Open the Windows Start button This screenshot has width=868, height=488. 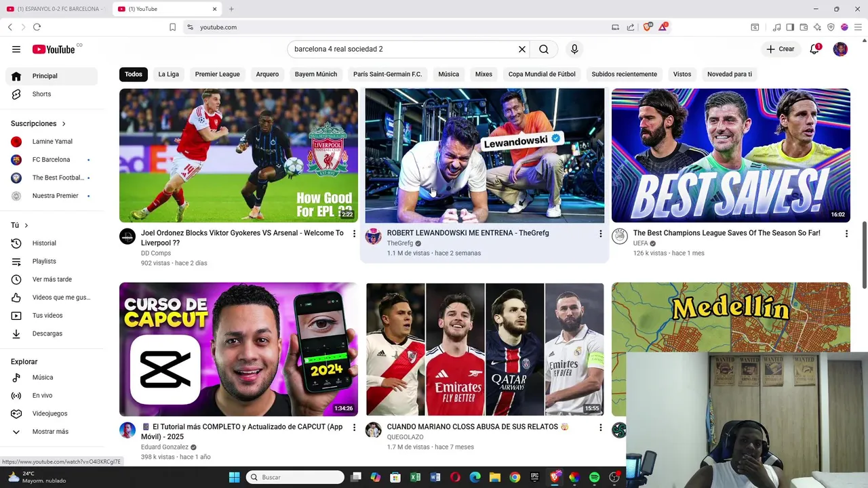tap(234, 477)
